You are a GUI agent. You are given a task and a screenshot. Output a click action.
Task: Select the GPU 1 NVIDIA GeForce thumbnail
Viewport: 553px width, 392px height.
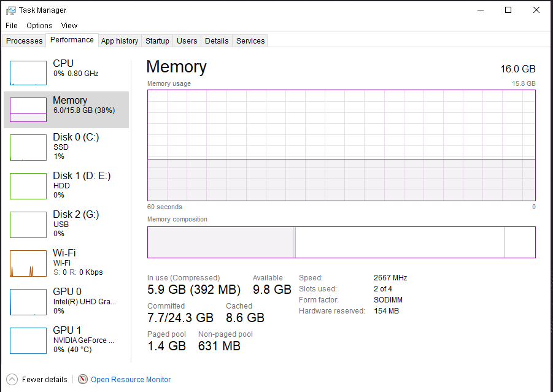(28, 340)
